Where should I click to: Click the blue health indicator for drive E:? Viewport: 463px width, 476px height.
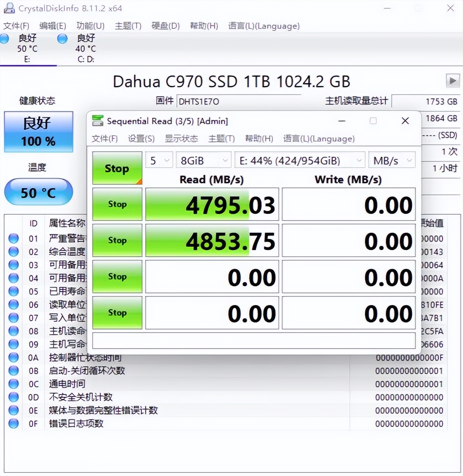5,39
